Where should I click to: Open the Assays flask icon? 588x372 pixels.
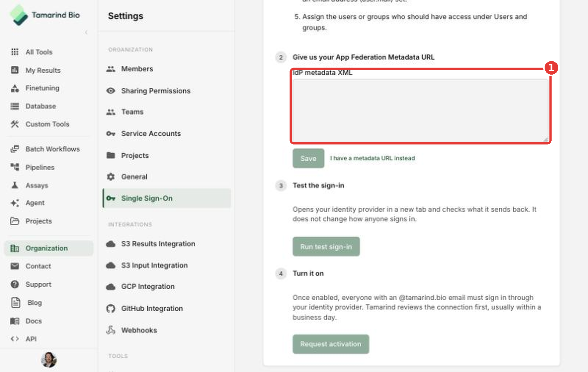click(15, 185)
